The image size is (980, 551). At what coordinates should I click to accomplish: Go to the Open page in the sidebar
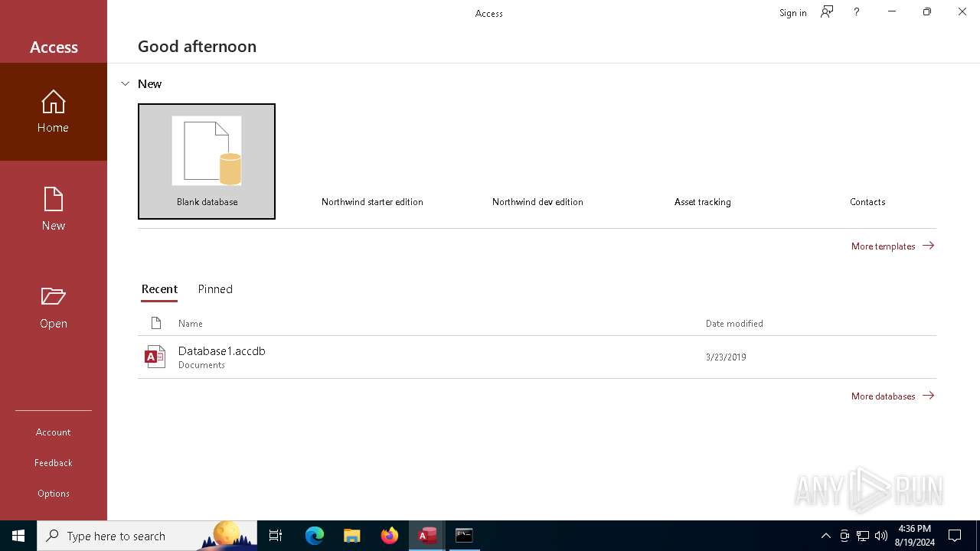54,308
